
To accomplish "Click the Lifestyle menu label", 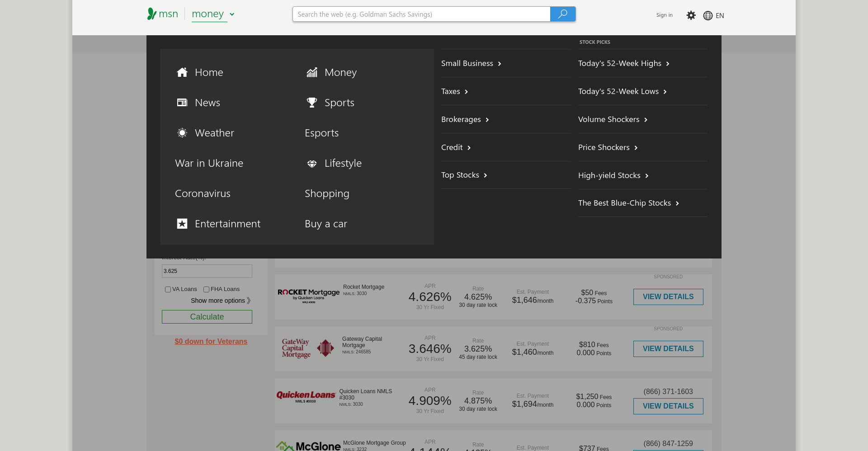I will click(343, 163).
